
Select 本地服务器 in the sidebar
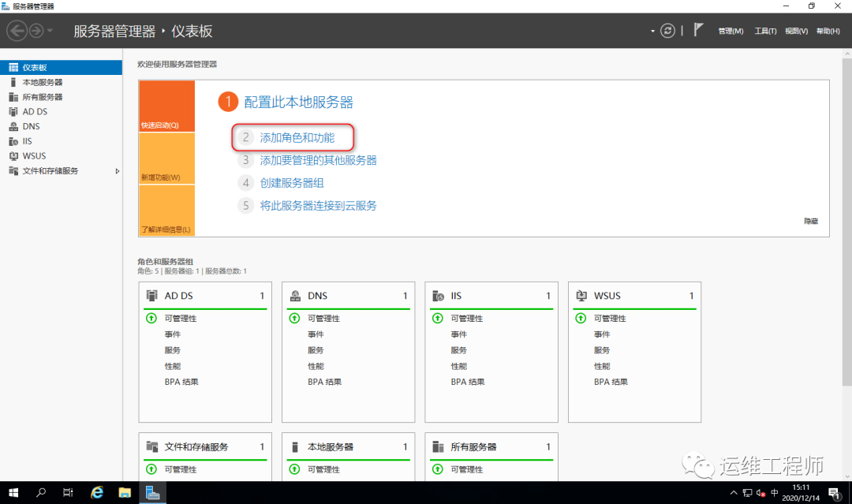point(61,82)
